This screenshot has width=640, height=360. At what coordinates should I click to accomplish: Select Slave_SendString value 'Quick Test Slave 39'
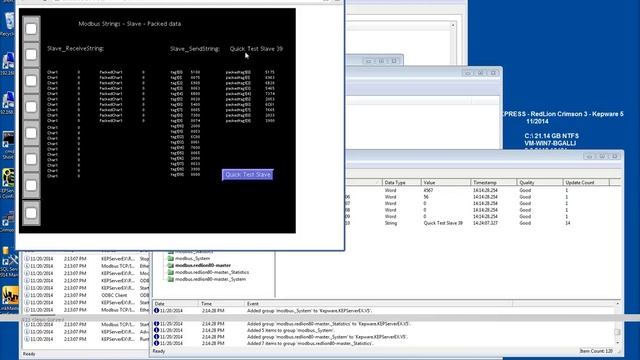256,49
